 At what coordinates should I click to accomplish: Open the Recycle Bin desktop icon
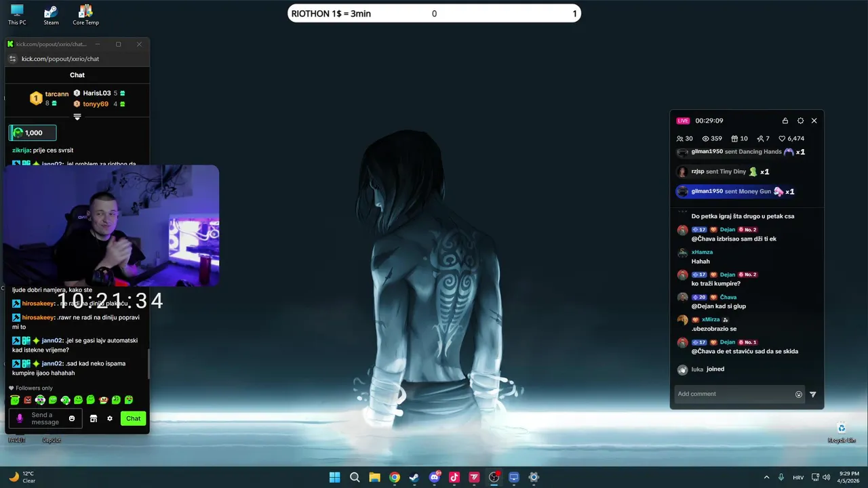[842, 432]
